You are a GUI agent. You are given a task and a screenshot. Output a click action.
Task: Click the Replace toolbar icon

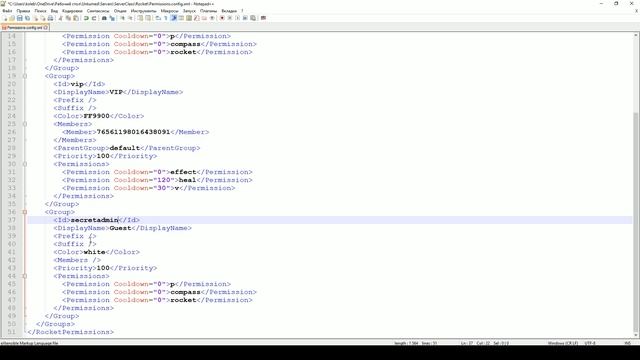coord(113,18)
